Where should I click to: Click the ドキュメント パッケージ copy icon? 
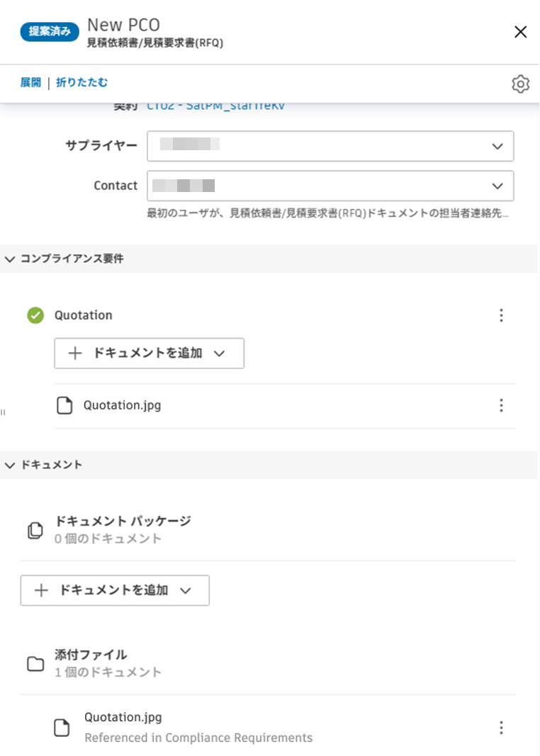click(35, 530)
